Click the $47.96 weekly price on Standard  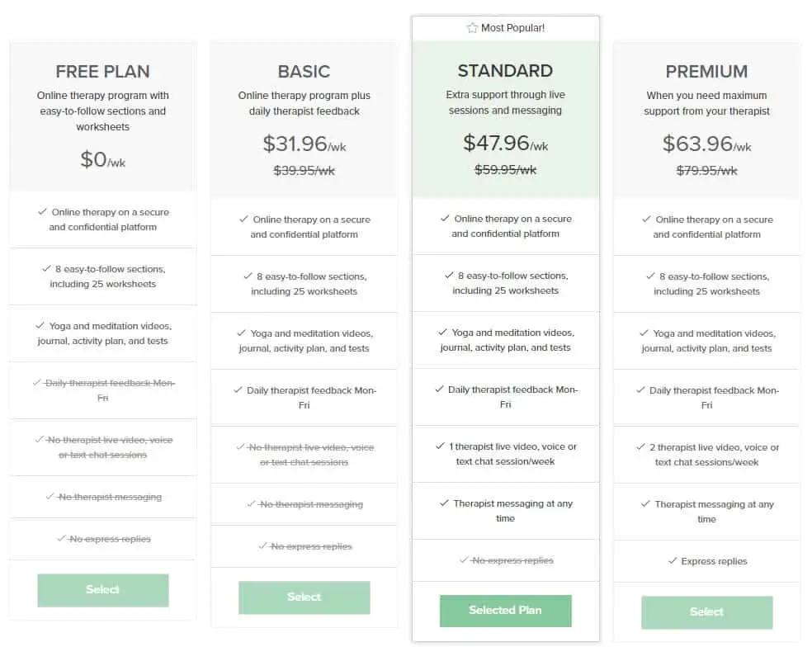click(498, 143)
